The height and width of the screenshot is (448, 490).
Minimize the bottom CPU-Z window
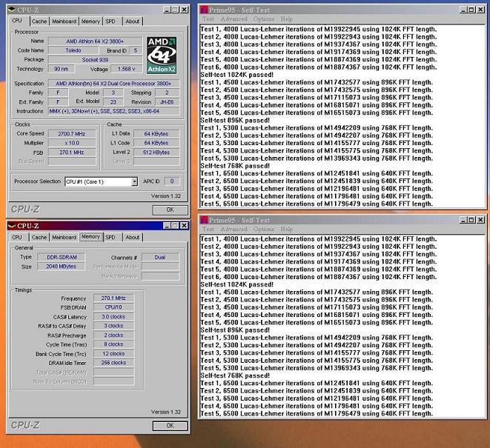[x=168, y=226]
